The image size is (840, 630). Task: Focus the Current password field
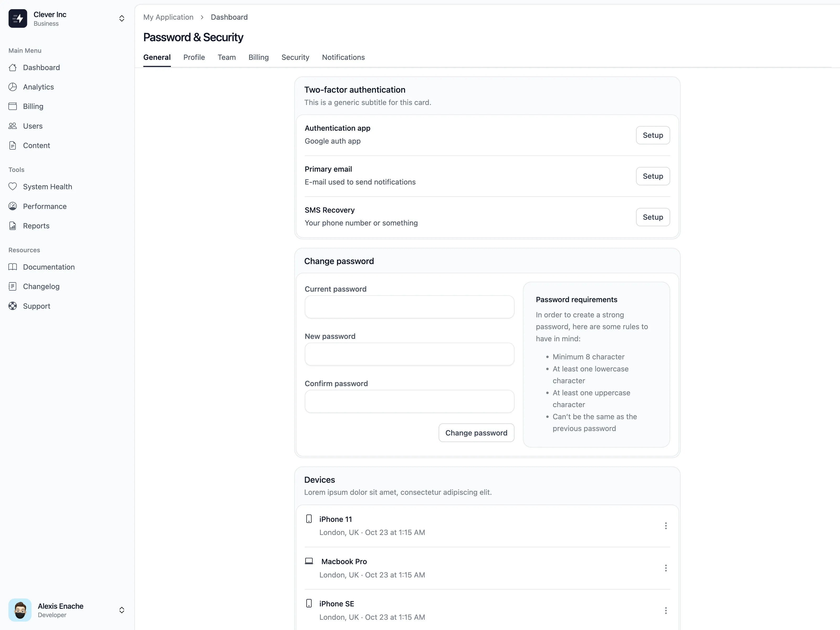pos(409,307)
